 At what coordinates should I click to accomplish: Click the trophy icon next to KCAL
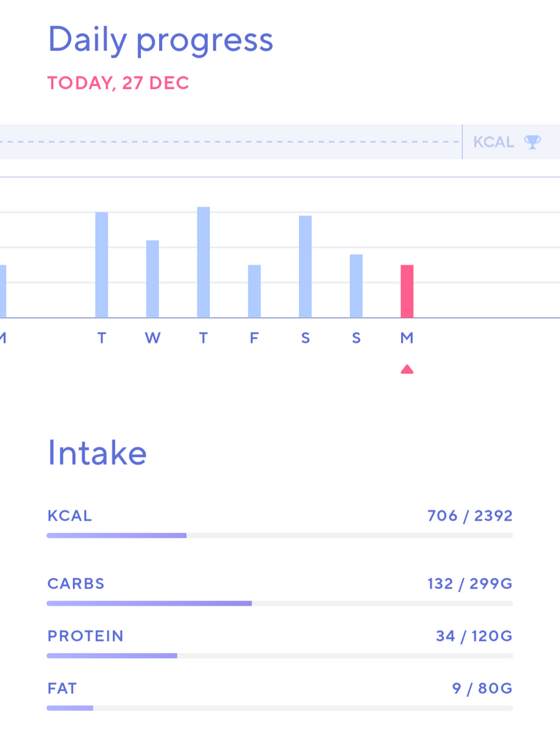click(x=533, y=141)
